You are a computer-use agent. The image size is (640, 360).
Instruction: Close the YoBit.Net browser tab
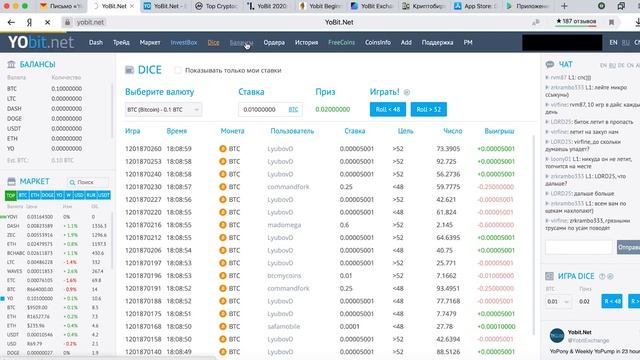(x=132, y=6)
